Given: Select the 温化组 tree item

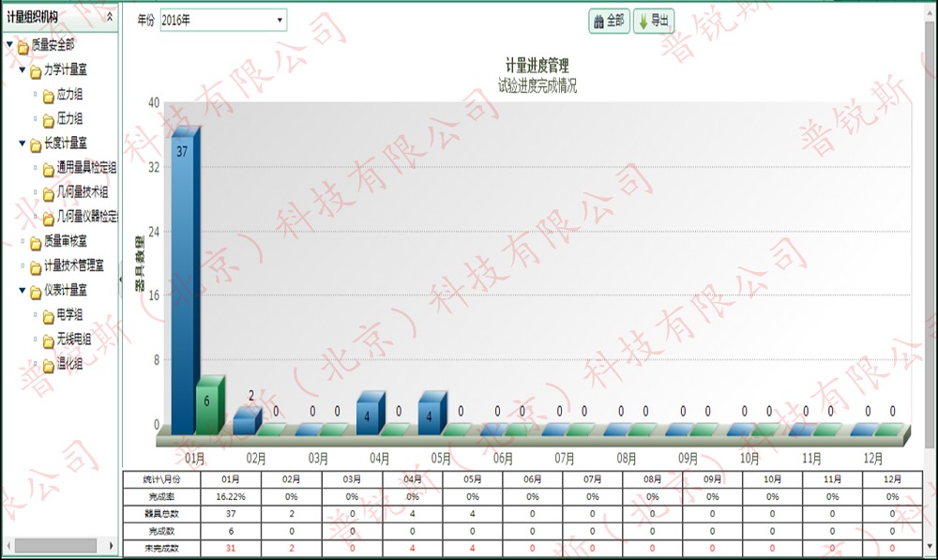Looking at the screenshot, I should click(x=69, y=364).
